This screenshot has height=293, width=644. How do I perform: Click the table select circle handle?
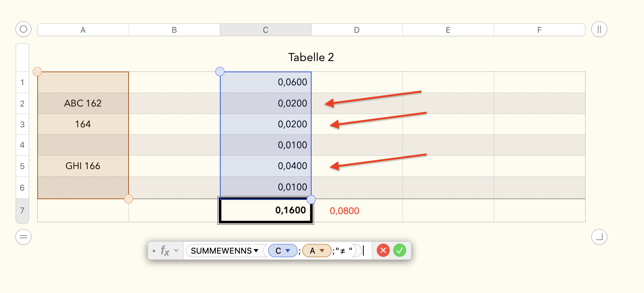(23, 29)
